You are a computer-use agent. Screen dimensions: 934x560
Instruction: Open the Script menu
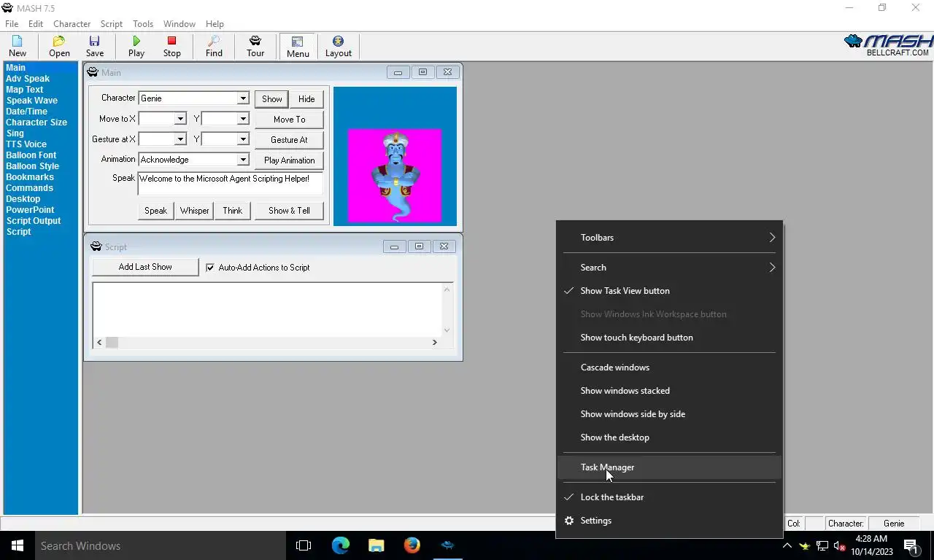pos(112,23)
